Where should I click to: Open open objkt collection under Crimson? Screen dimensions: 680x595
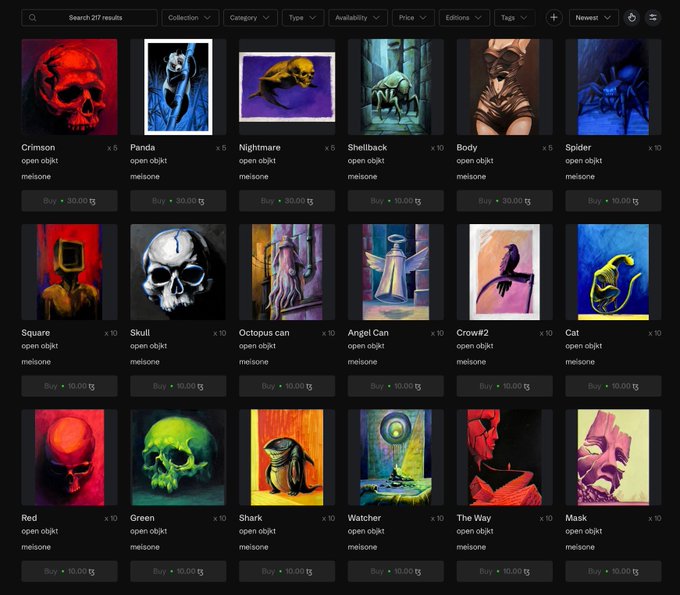[39, 160]
